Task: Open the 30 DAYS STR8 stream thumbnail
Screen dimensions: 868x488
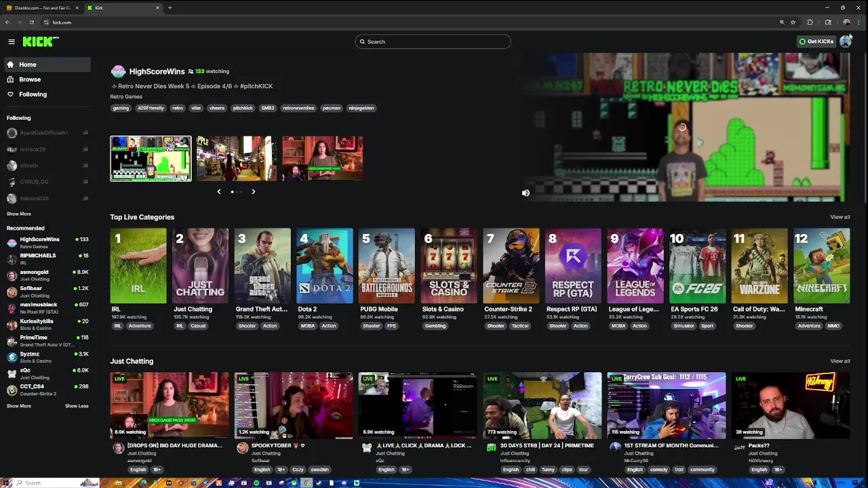Action: pos(542,405)
